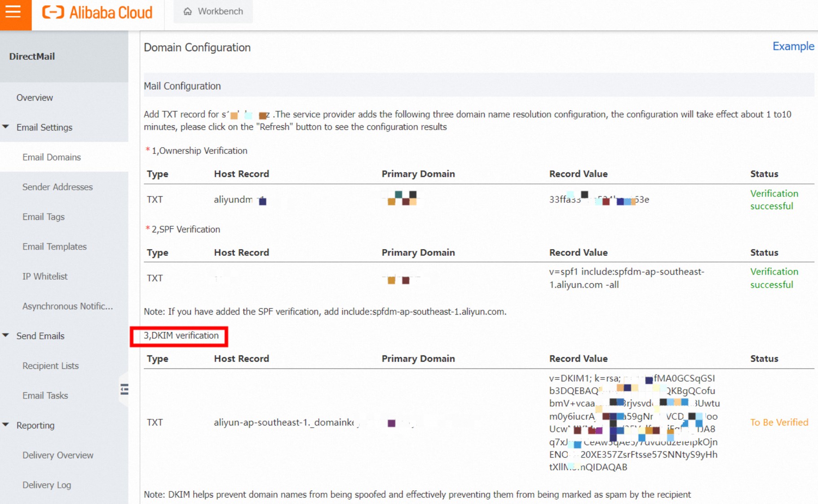Click the 'To Be Verified' DKIM status
Viewport: 818px width, 504px height.
click(x=779, y=422)
